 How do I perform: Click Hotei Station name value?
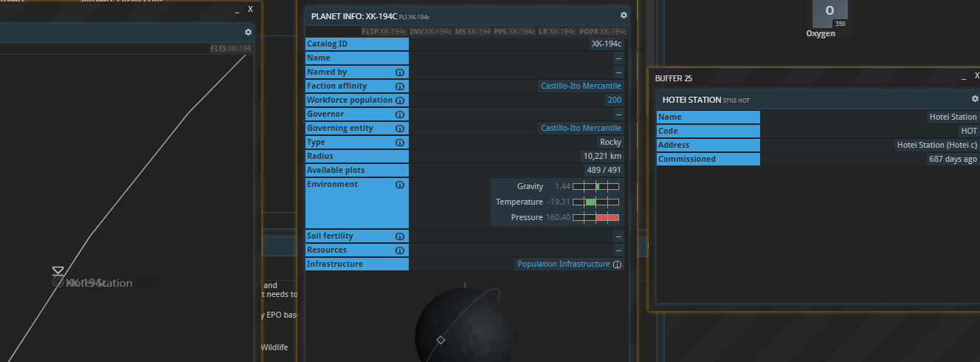(953, 117)
